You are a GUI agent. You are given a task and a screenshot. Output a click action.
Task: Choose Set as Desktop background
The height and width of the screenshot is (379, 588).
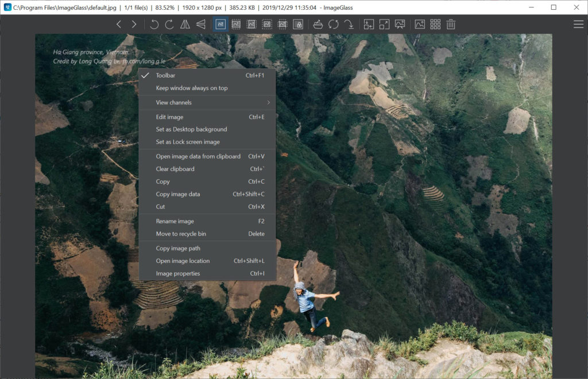191,129
